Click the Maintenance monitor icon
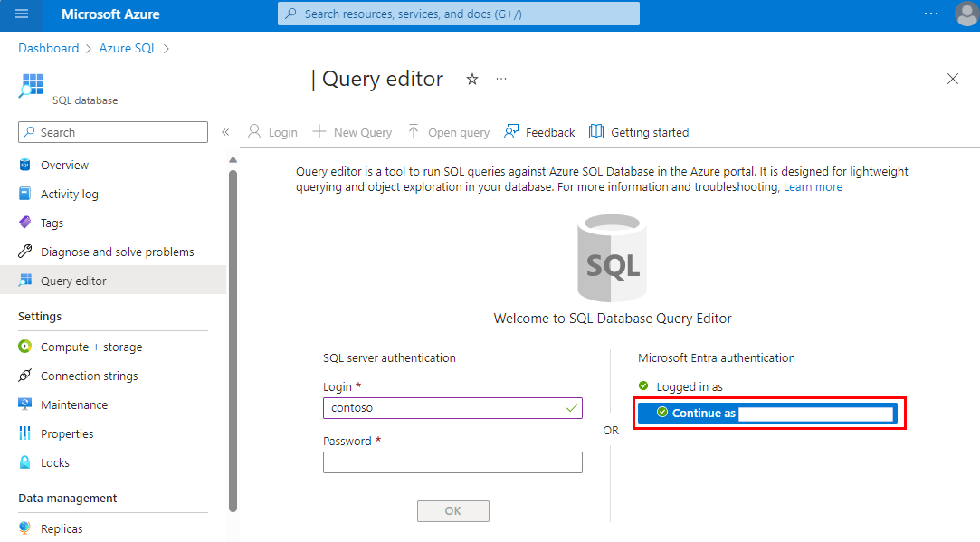Viewport: 980px width, 542px height. 25,404
